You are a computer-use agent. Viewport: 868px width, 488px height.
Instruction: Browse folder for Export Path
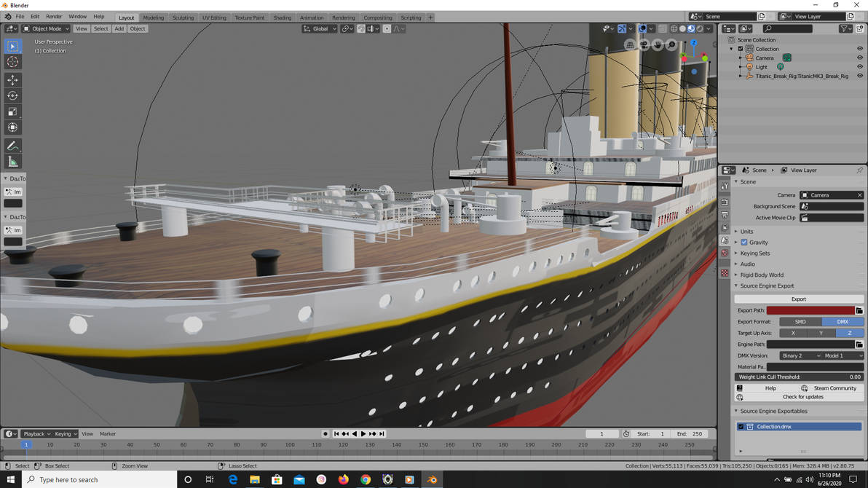pos(859,311)
